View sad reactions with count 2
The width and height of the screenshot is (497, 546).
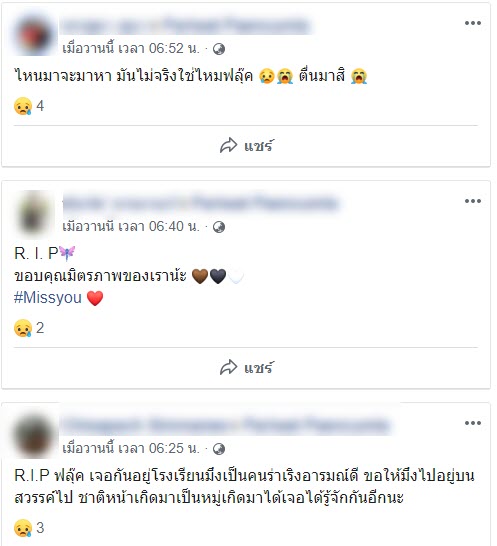[x=29, y=328]
